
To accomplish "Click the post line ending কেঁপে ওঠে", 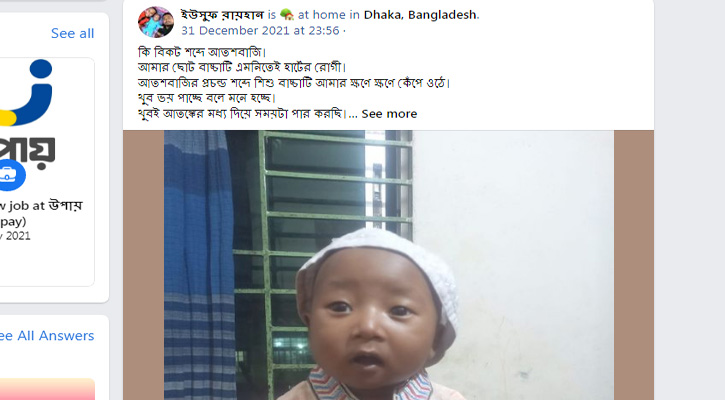I will tap(294, 83).
